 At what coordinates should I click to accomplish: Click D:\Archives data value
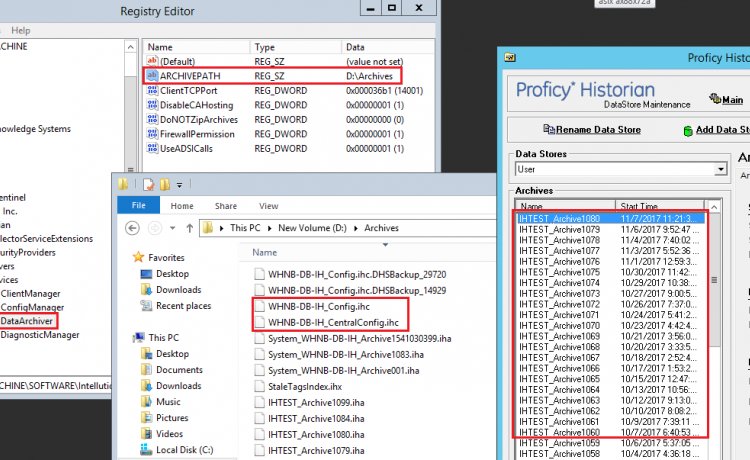pyautogui.click(x=369, y=76)
